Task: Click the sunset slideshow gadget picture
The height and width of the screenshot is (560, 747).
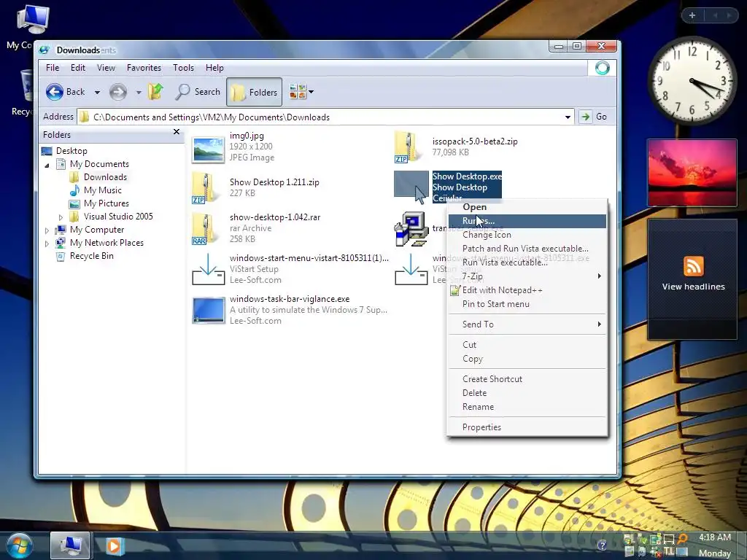Action: [x=692, y=173]
